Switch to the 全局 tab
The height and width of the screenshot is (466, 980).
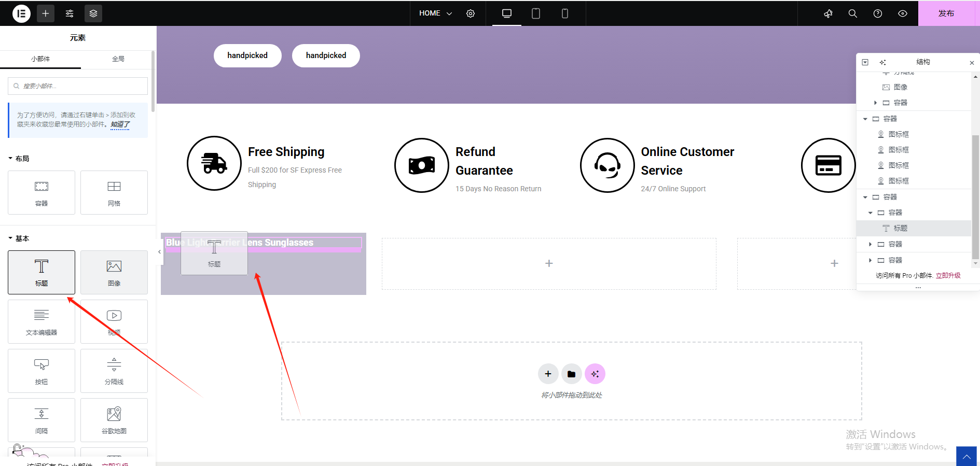[118, 59]
